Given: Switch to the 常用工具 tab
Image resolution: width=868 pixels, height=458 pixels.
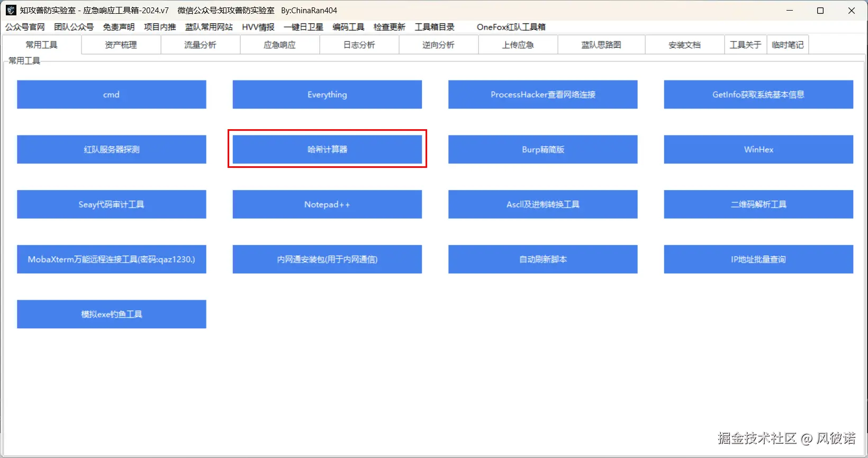Looking at the screenshot, I should [42, 44].
